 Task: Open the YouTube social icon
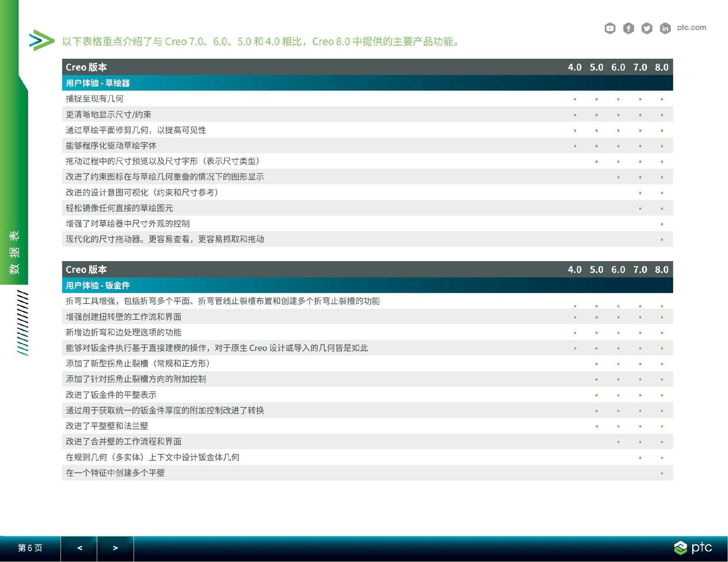(610, 28)
